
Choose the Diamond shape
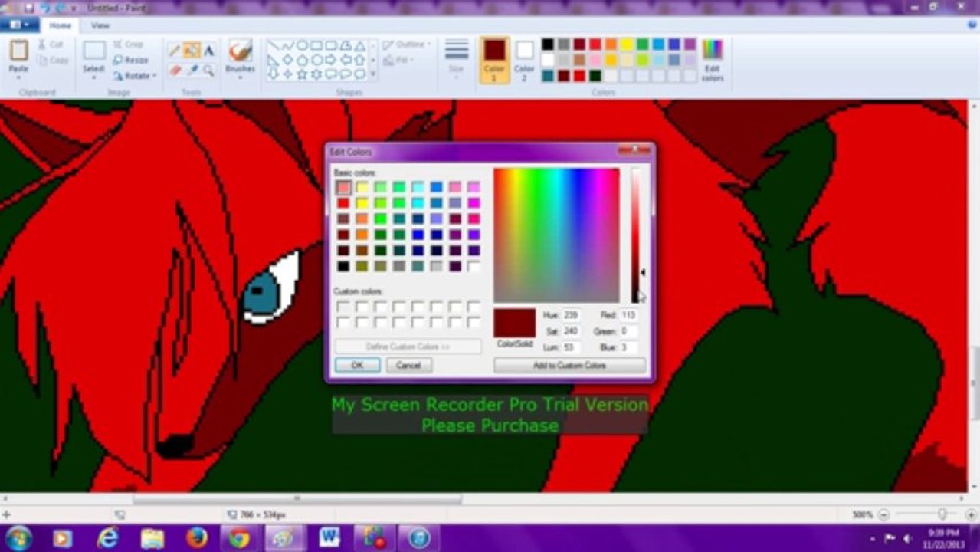288,60
